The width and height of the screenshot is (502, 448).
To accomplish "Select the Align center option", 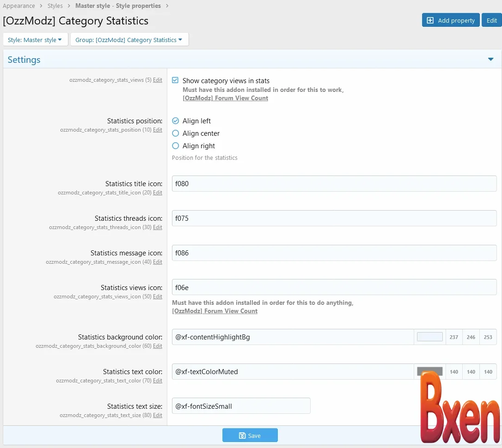I will click(175, 133).
